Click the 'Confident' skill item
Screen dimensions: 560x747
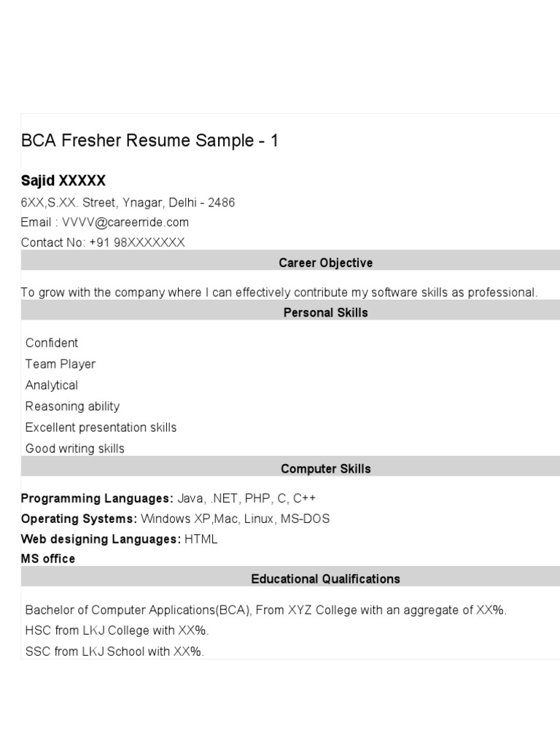coord(52,343)
